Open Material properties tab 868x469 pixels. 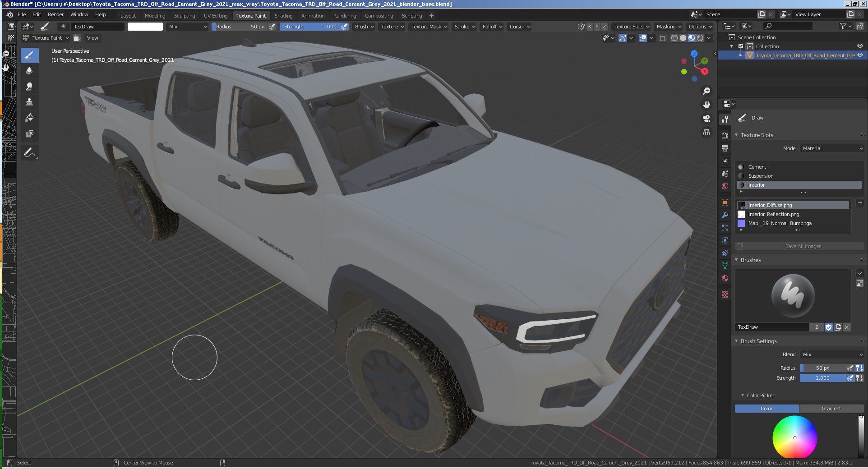[725, 278]
